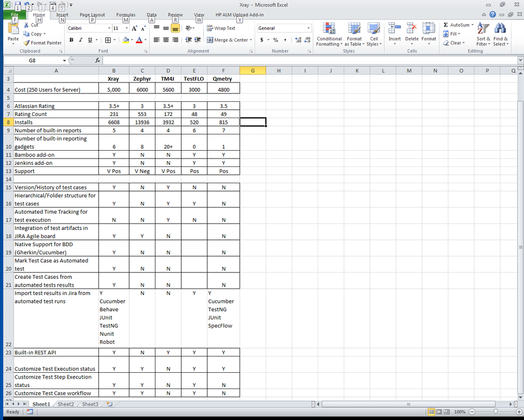Image resolution: width=524 pixels, height=420 pixels.
Task: Open the General number format dropdown
Action: click(308, 28)
